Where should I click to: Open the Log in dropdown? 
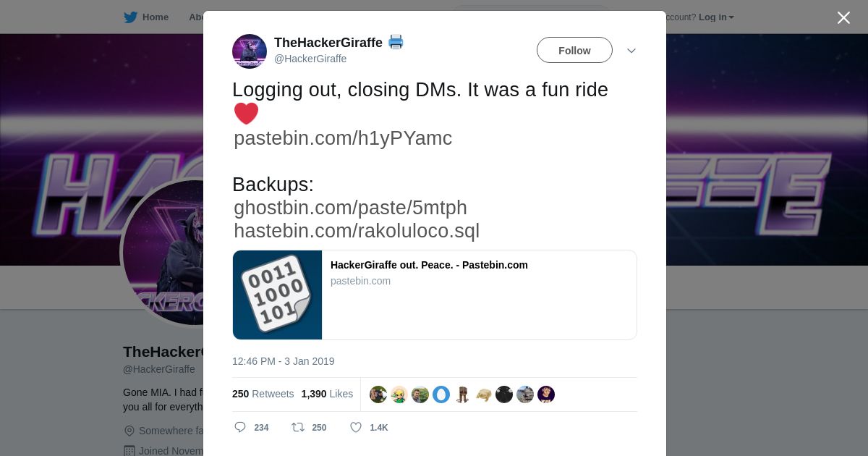tap(716, 17)
